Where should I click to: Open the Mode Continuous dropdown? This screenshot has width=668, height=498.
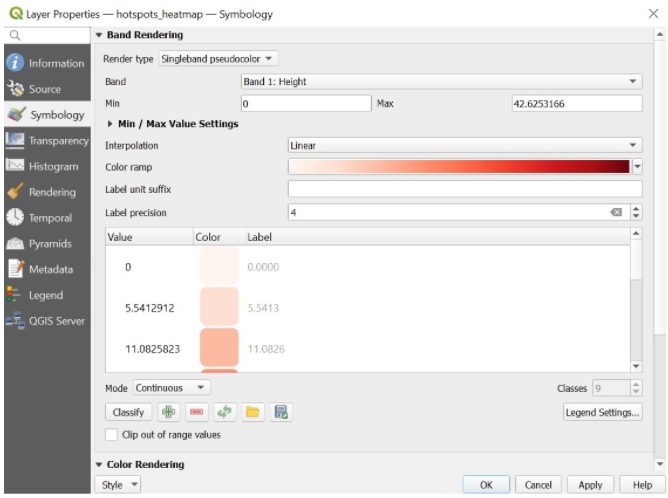click(171, 387)
